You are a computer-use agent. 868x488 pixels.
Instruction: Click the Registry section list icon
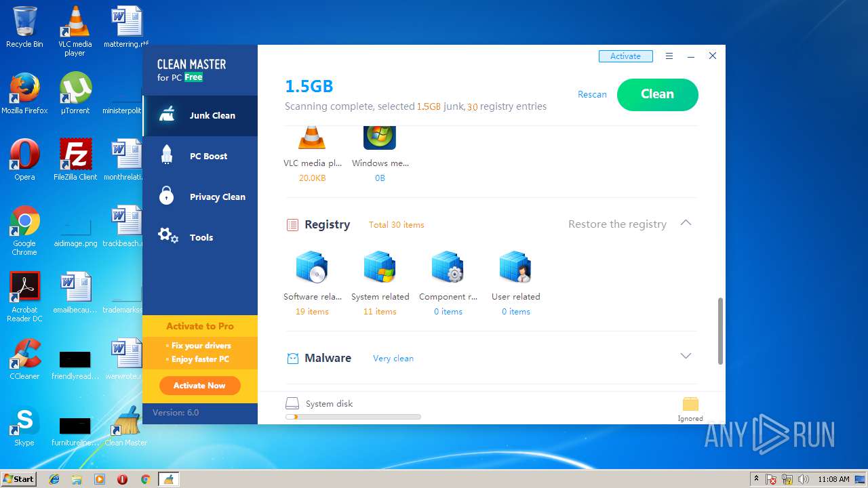[292, 225]
